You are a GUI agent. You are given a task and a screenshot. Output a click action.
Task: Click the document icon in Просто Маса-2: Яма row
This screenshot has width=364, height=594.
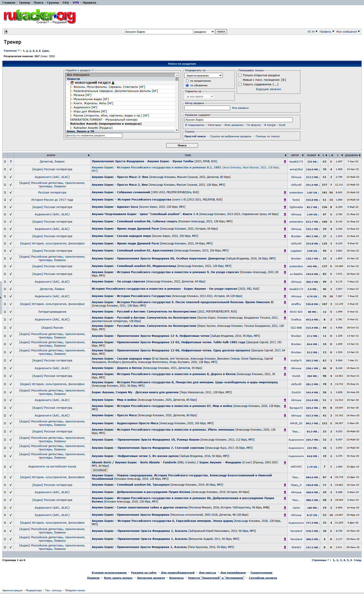[x=5, y=177]
